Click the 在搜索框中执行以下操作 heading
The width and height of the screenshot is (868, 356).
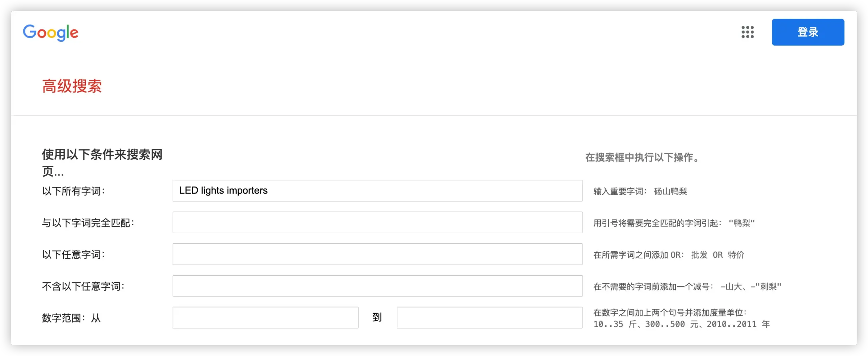pos(643,157)
